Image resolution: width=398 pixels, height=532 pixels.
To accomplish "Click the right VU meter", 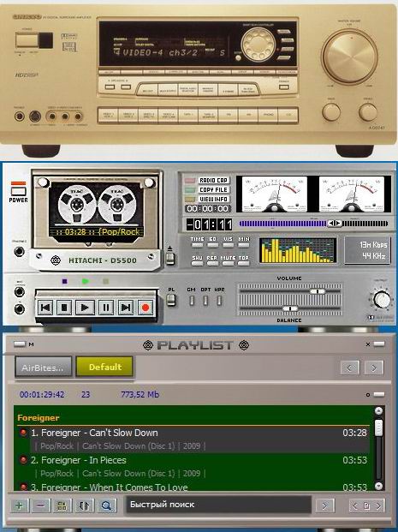I will click(352, 194).
